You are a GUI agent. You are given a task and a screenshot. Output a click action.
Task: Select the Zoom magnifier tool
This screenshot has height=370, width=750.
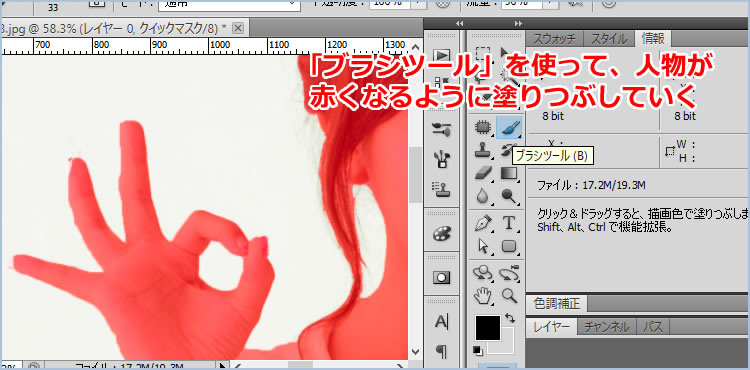point(509,295)
